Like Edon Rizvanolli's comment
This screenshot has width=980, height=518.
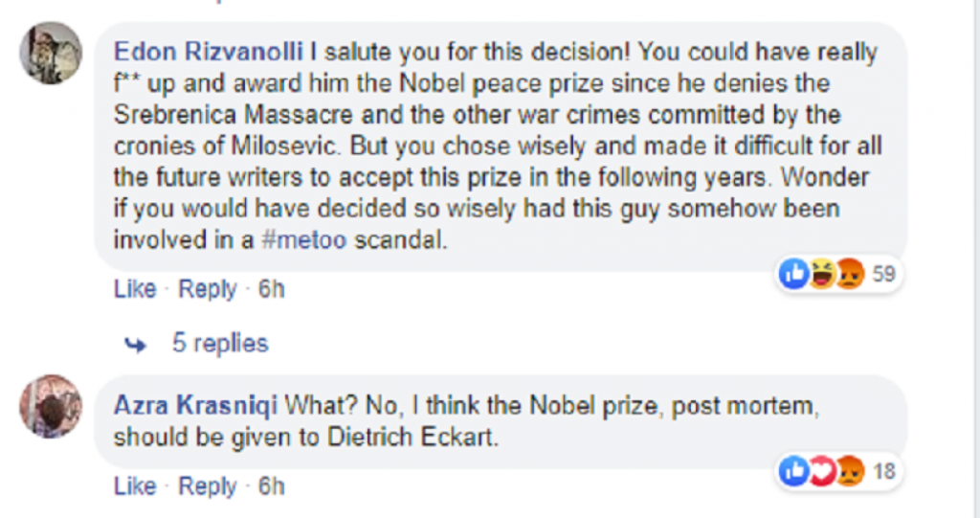point(134,289)
